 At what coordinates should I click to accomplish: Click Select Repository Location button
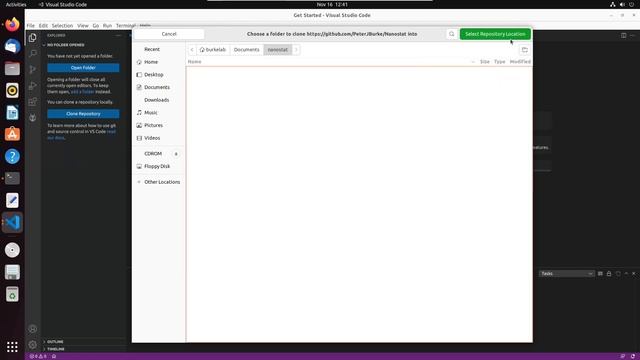[495, 34]
